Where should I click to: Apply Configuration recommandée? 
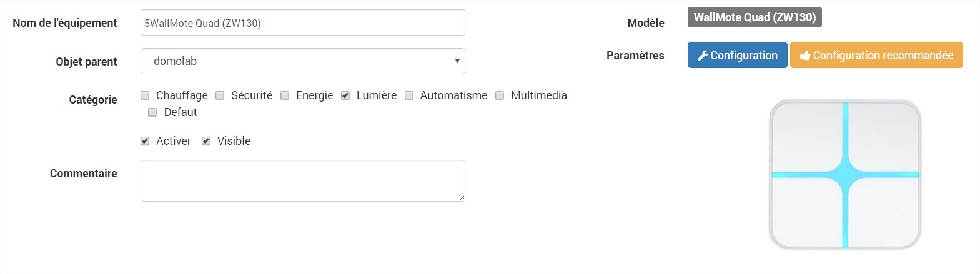[x=876, y=55]
